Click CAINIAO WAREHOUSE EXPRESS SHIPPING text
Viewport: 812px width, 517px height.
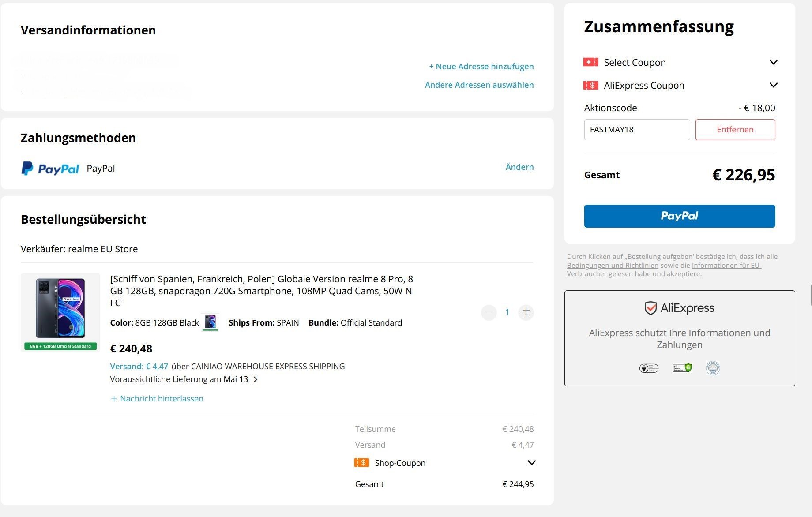268,366
